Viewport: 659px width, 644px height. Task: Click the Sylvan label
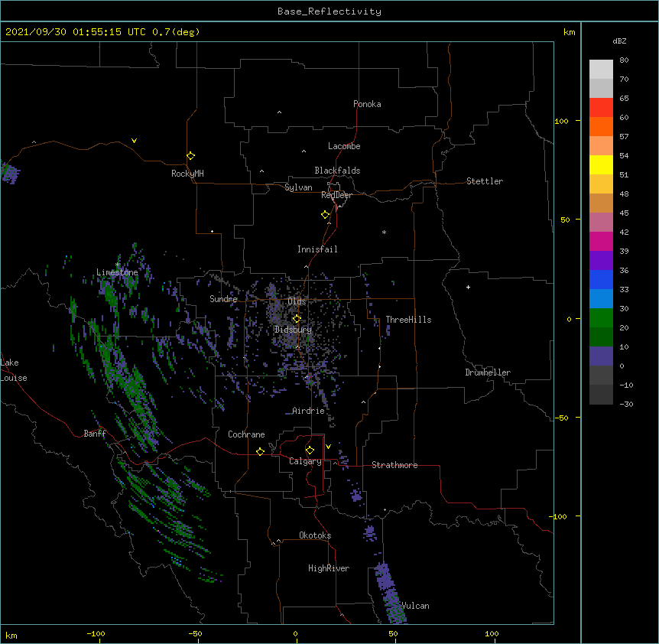[298, 187]
